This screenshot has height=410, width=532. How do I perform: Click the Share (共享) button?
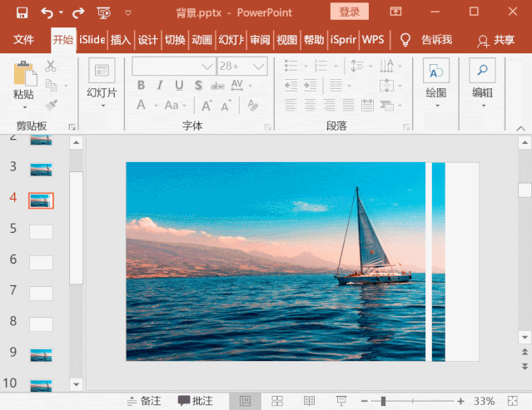click(495, 40)
